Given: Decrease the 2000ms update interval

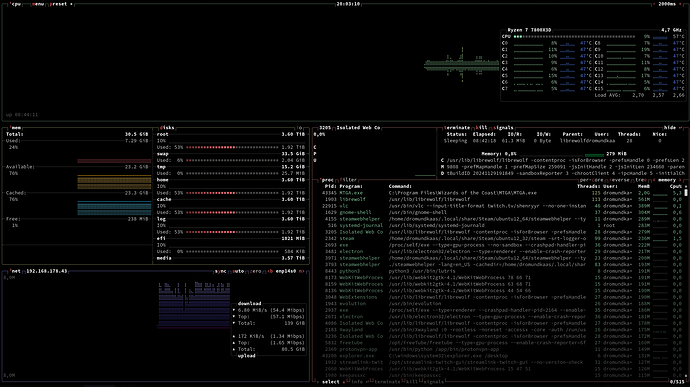Looking at the screenshot, I should pos(654,4).
